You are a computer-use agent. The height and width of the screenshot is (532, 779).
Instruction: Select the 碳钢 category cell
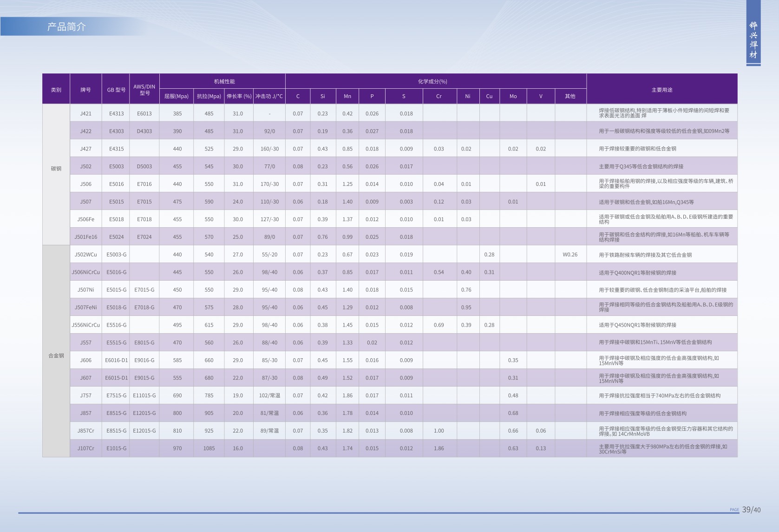56,169
